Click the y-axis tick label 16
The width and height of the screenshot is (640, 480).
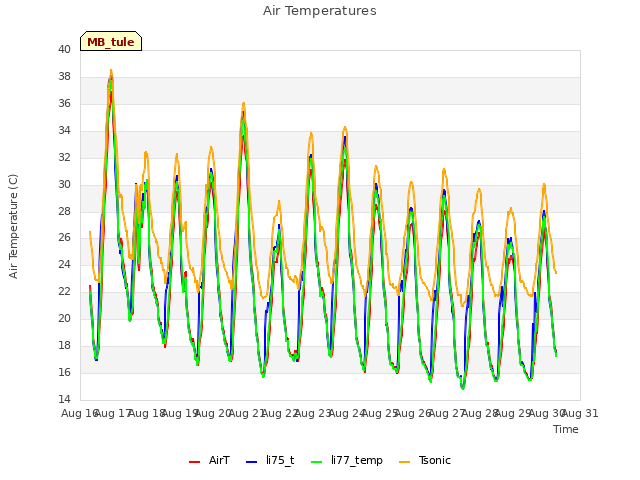point(64,372)
